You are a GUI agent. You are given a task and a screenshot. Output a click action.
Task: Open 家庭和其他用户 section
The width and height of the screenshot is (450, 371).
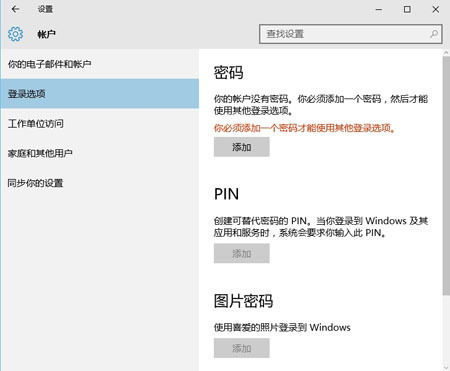(99, 153)
